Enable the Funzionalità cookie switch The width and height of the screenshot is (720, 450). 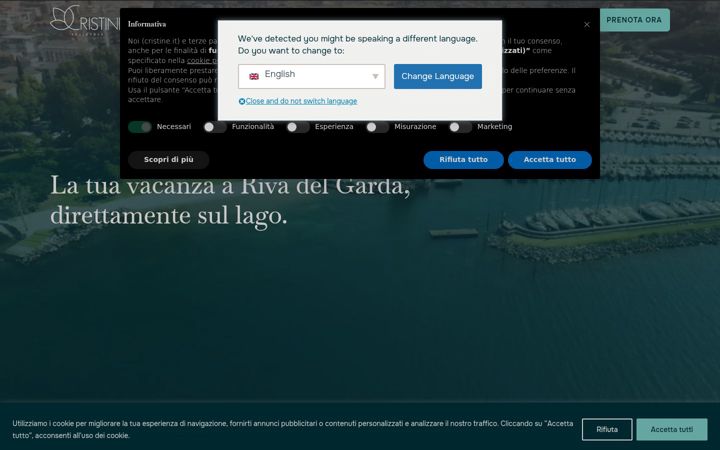(215, 127)
